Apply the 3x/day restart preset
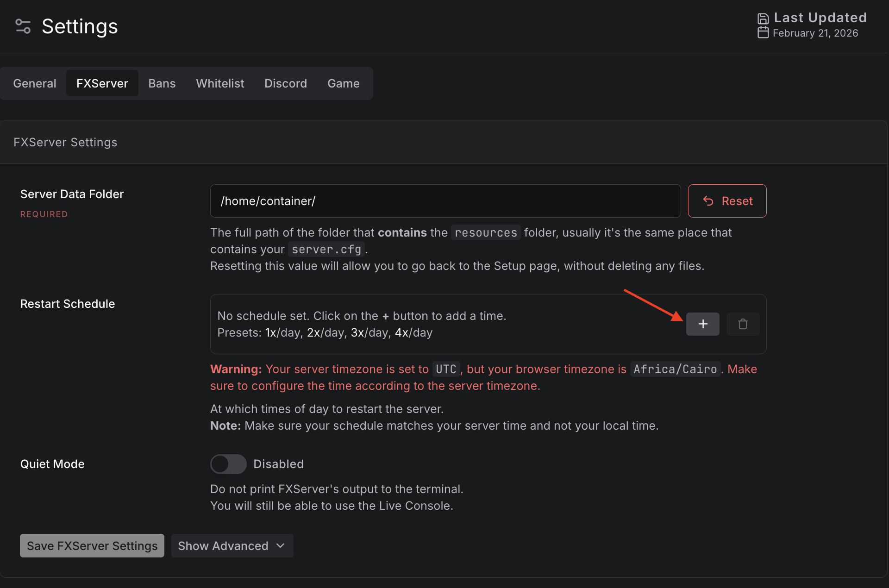This screenshot has width=889, height=588. [x=369, y=333]
